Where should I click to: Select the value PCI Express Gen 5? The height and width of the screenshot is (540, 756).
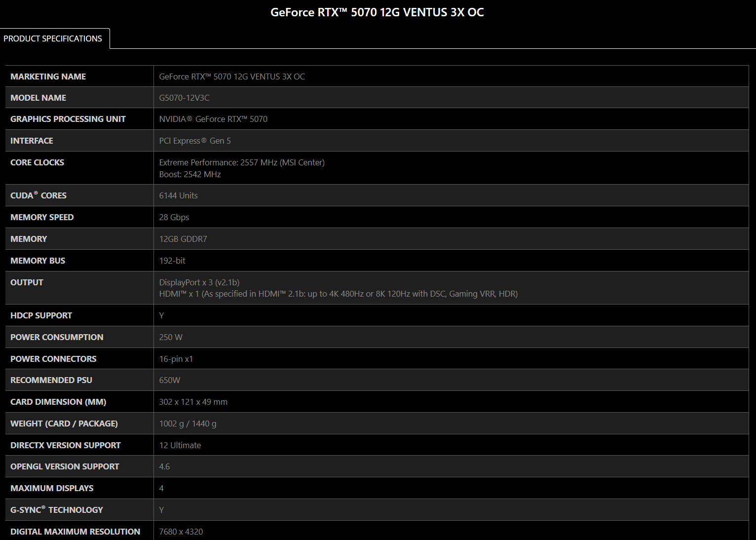(195, 141)
